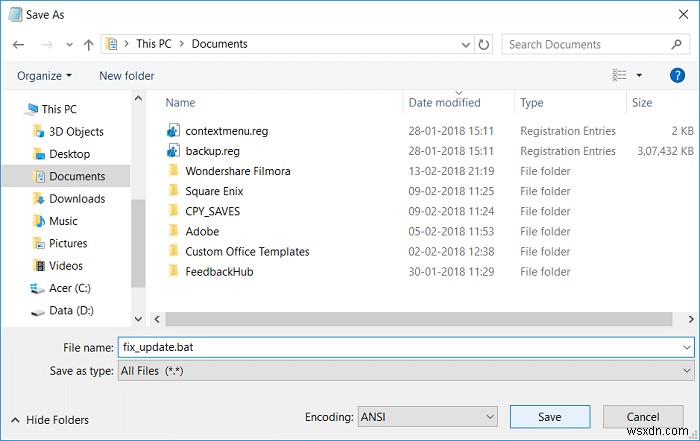Click the New folder button
The width and height of the screenshot is (700, 441).
coord(126,76)
